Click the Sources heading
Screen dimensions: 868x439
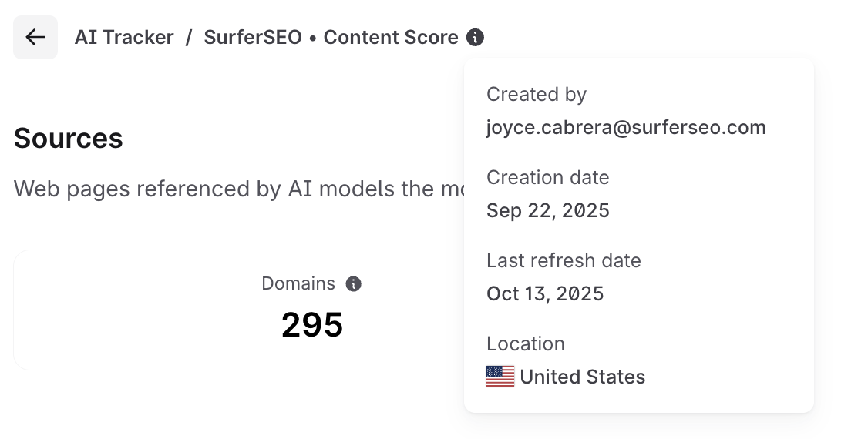pos(69,139)
